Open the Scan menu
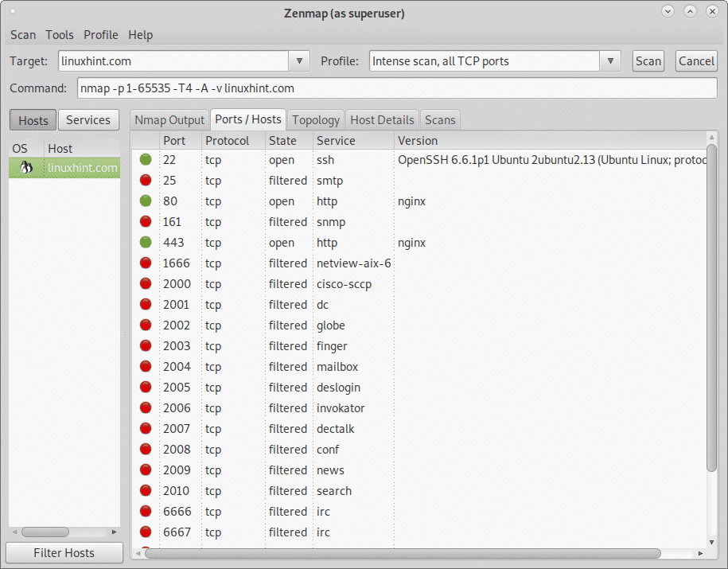 (x=23, y=35)
